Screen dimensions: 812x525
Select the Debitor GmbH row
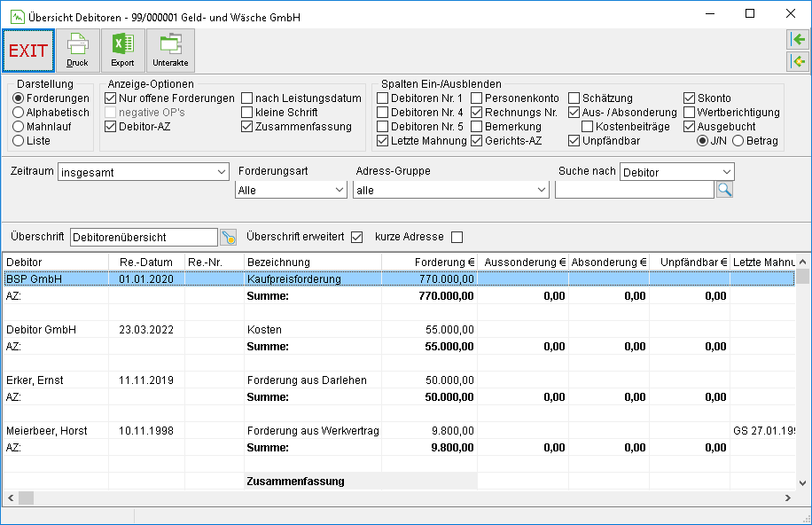[x=399, y=330]
